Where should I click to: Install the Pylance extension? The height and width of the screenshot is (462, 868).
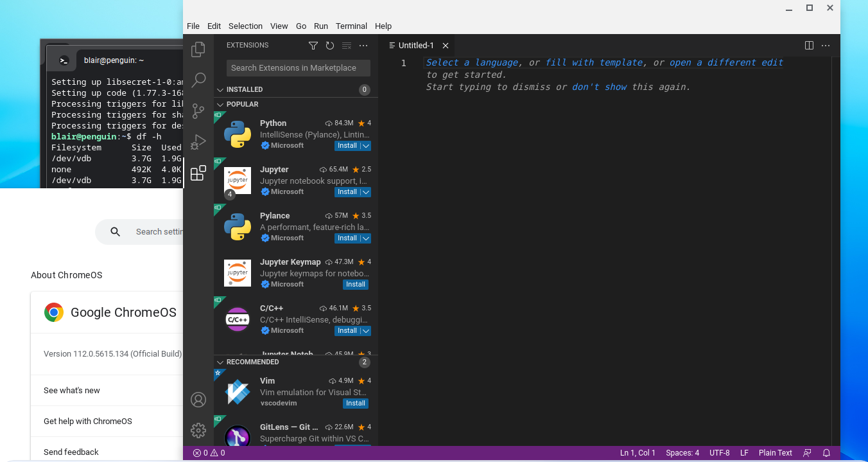point(347,238)
